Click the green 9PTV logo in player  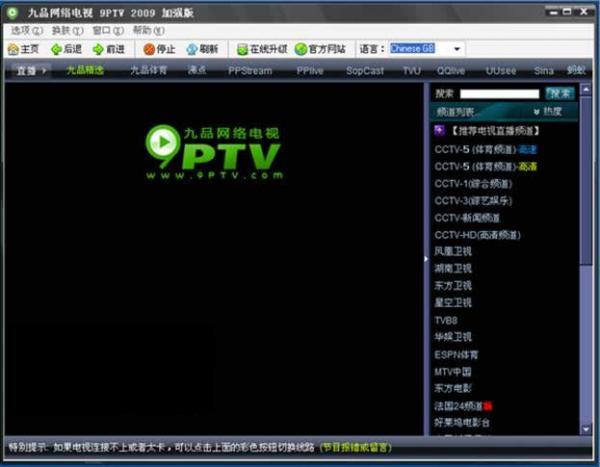(x=214, y=152)
